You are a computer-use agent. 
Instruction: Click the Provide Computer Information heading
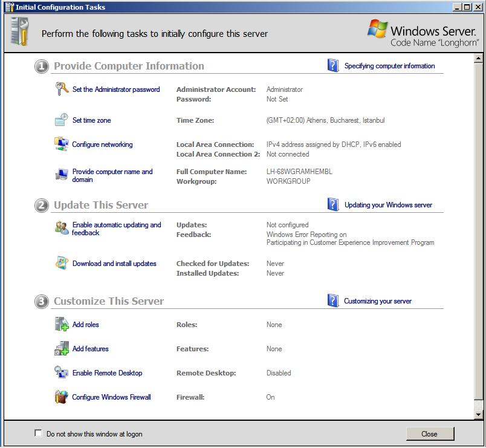pyautogui.click(x=129, y=66)
